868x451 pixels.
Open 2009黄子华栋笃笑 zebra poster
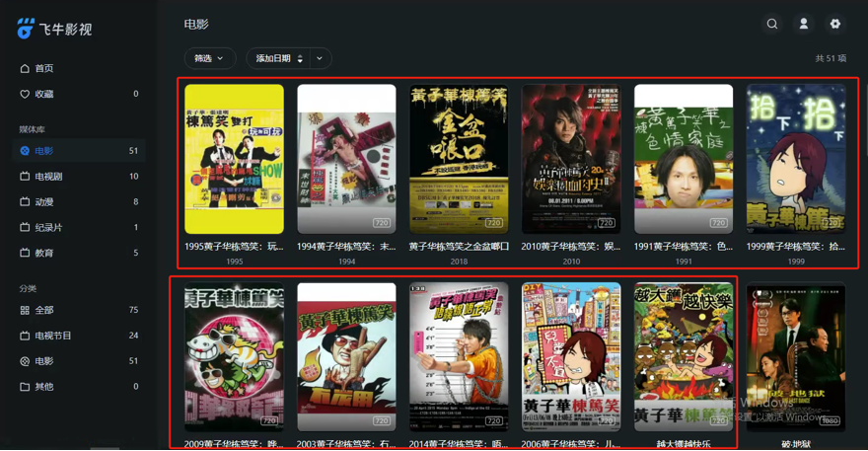[x=234, y=357]
